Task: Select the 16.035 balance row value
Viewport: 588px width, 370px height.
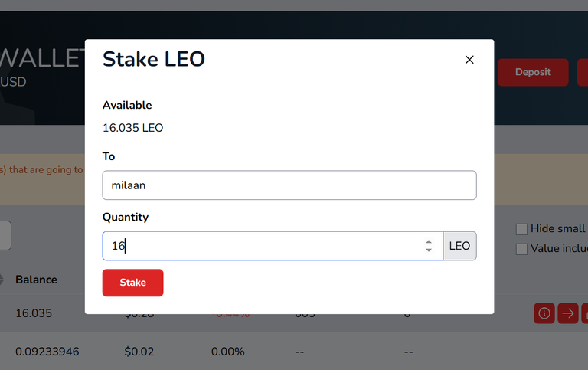Action: 34,313
